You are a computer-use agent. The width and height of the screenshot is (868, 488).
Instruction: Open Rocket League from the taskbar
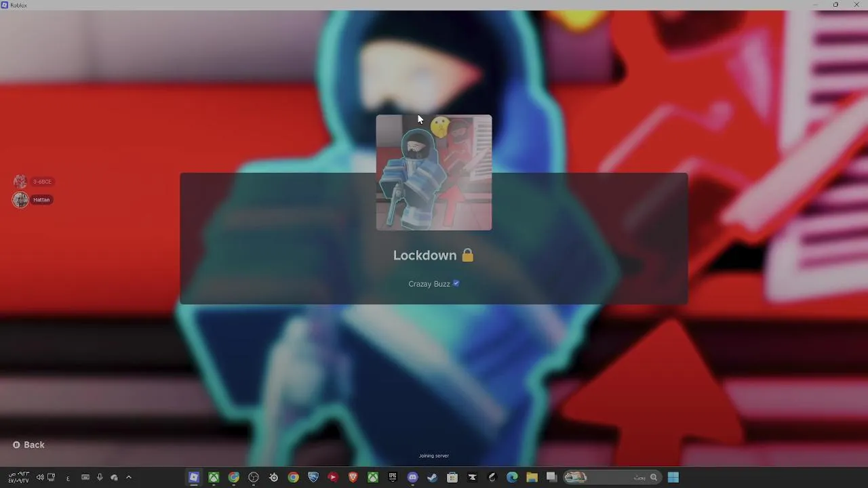[x=313, y=477]
